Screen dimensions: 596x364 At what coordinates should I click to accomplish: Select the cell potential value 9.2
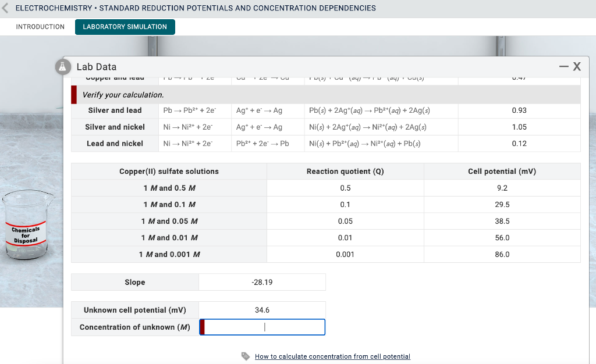[x=502, y=188]
